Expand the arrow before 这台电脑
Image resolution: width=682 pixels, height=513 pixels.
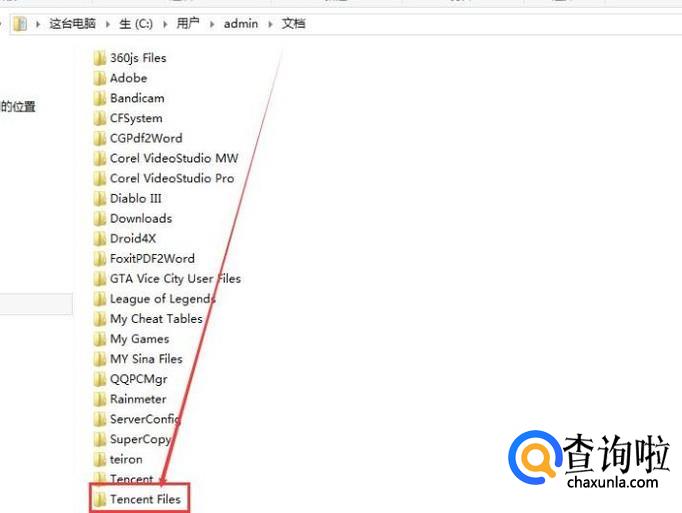click(x=38, y=24)
